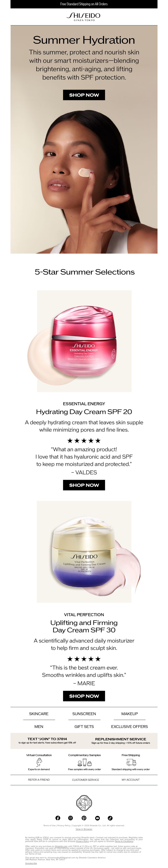Click Shop Now under Vital Perfection review
Image resolution: width=168 pixels, height=868 pixels.
click(84, 696)
